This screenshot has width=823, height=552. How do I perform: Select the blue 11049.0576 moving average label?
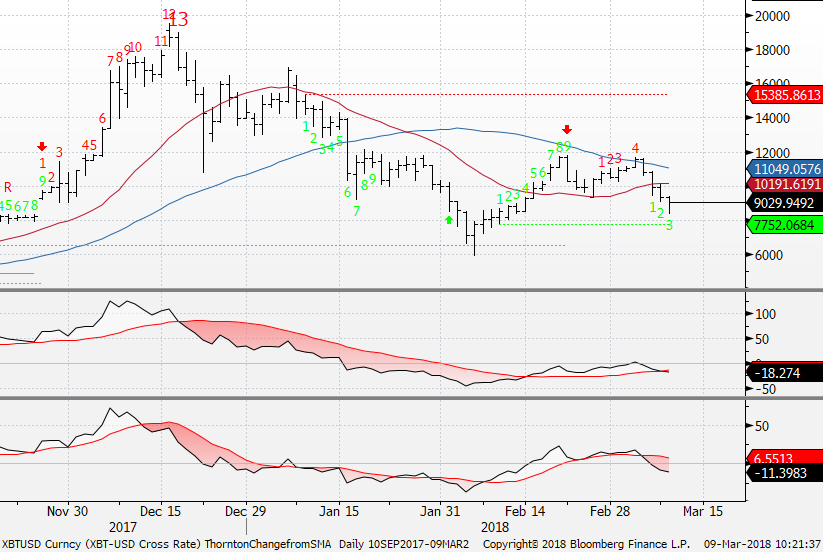[x=784, y=169]
